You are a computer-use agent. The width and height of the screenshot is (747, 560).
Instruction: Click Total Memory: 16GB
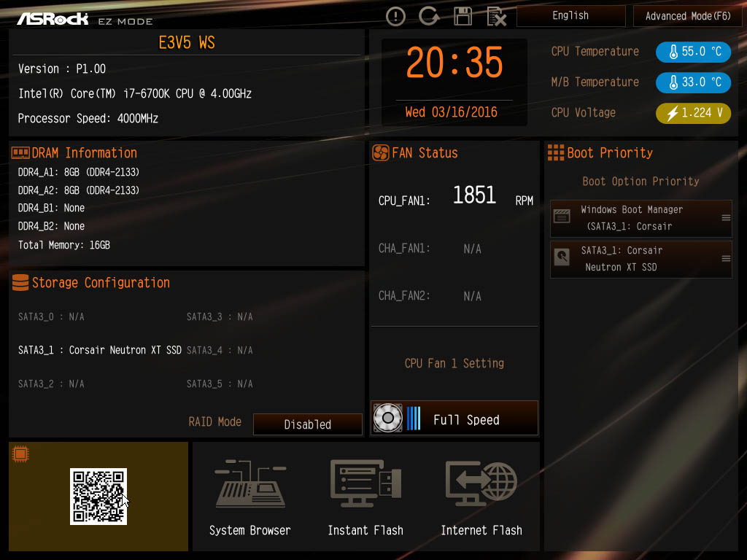[x=64, y=245]
